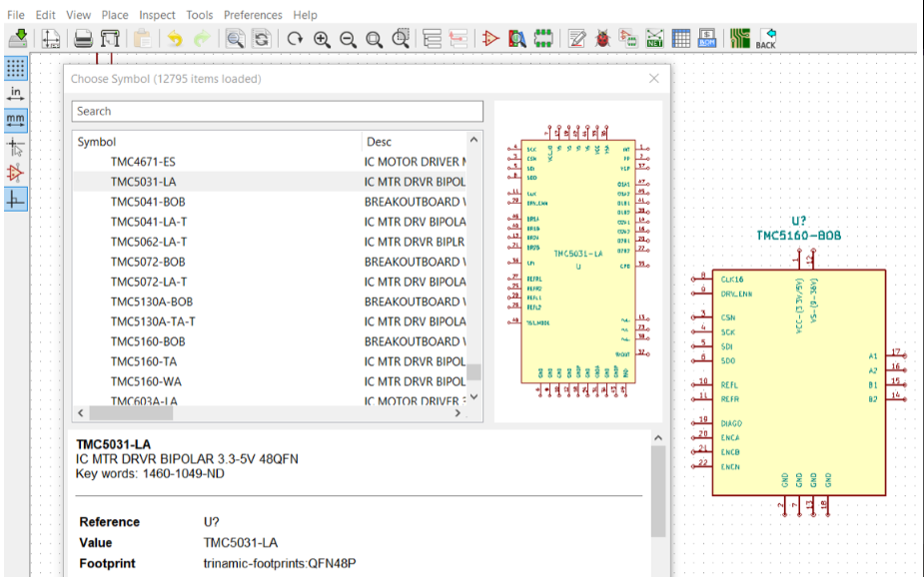
Task: Toggle grid visibility in left toolbar
Action: (x=15, y=68)
